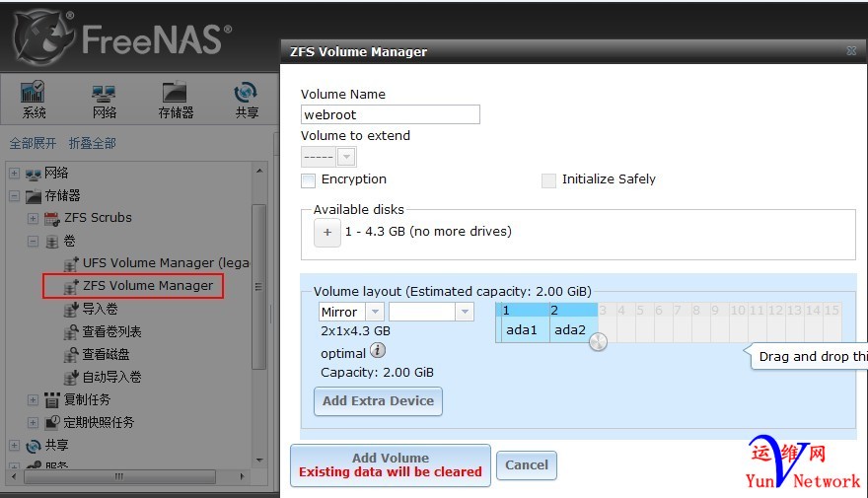Collapse the 存储器 tree node
Screen dimensions: 868x498
pyautogui.click(x=15, y=196)
